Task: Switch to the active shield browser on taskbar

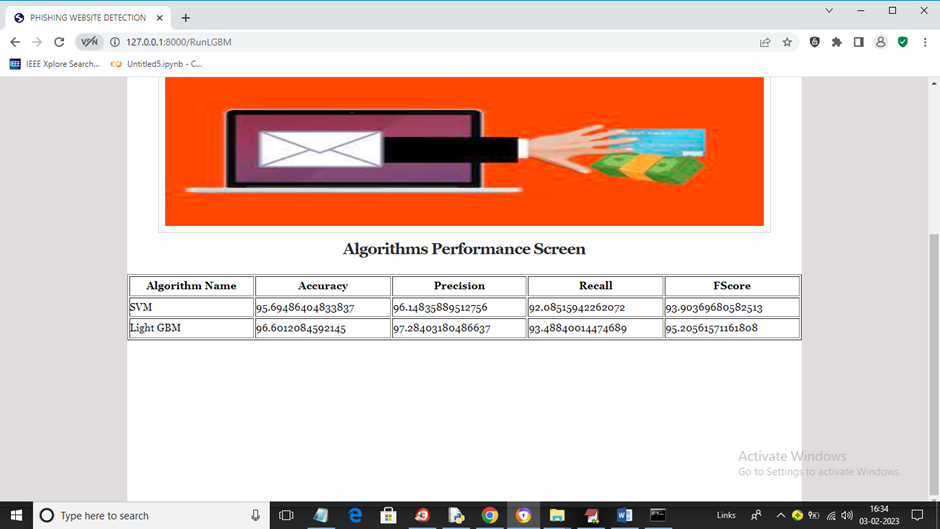Action: coord(523,515)
